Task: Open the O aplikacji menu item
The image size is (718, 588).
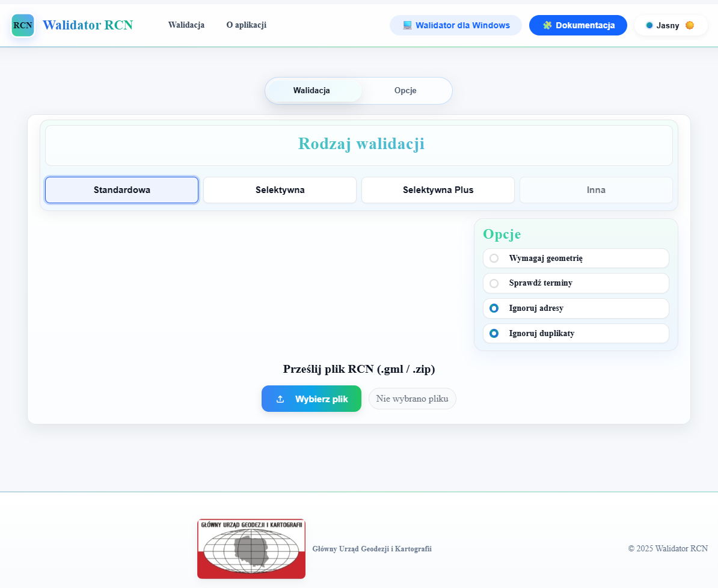Action: coord(246,25)
